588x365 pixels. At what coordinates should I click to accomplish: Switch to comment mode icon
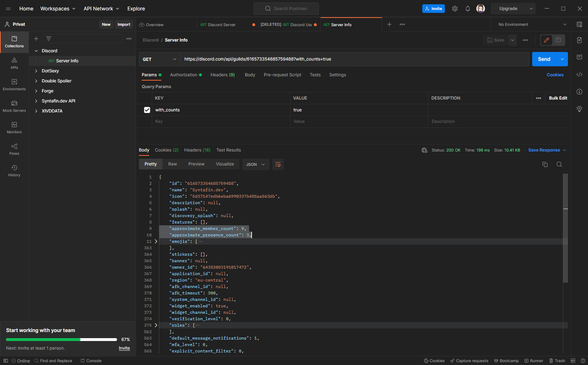pyautogui.click(x=558, y=40)
